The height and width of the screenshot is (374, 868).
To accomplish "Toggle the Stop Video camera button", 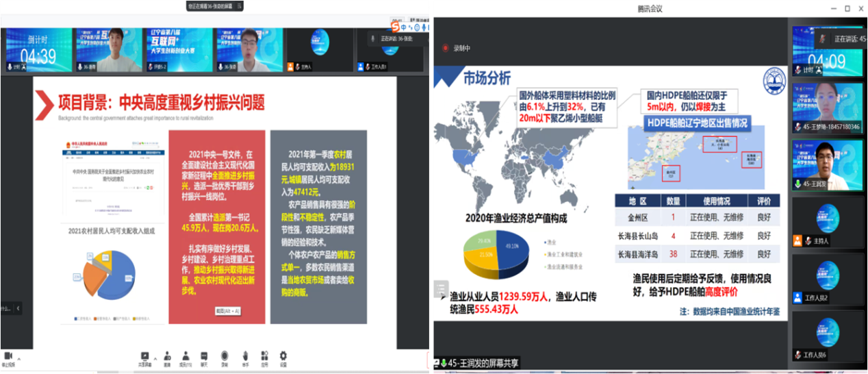I will pyautogui.click(x=8, y=356).
